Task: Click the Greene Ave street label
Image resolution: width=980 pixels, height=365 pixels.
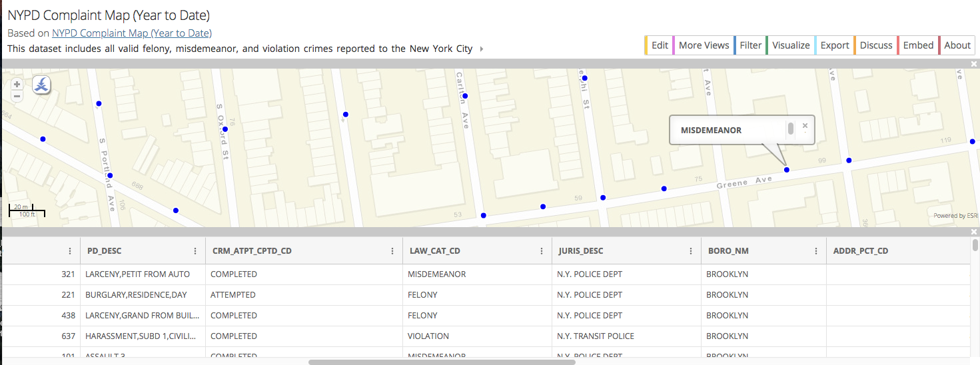Action: pos(743,181)
